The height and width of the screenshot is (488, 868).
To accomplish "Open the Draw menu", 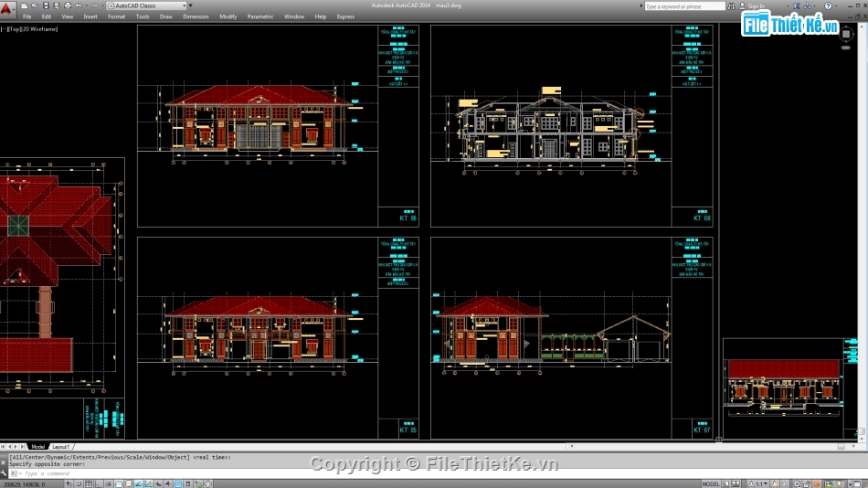I will tap(166, 16).
